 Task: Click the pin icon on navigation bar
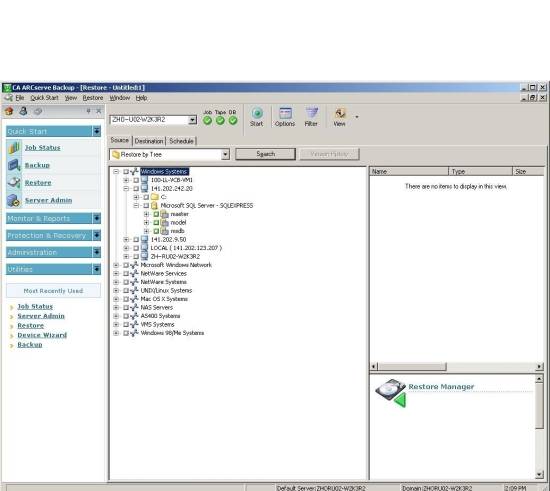[88, 111]
